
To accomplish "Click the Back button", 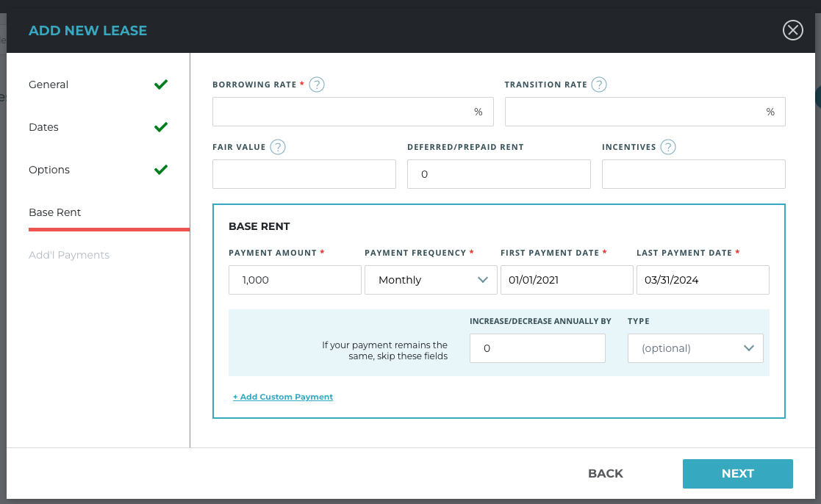I will click(x=605, y=474).
